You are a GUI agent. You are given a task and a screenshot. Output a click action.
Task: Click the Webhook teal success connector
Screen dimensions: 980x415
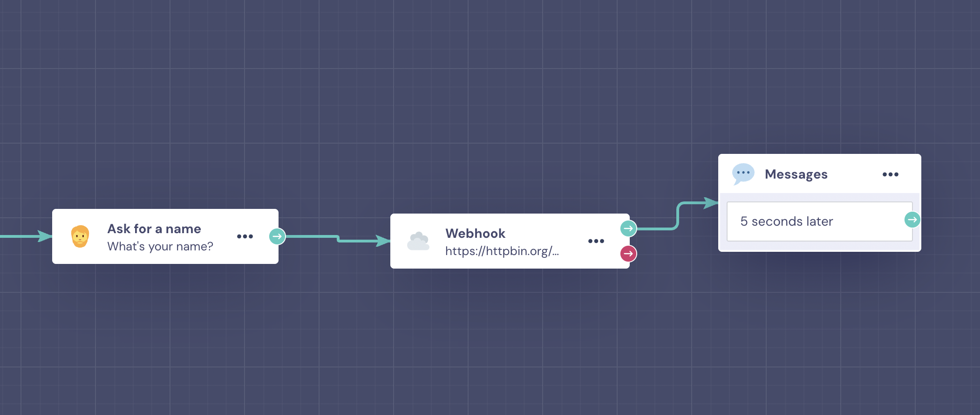pos(628,228)
